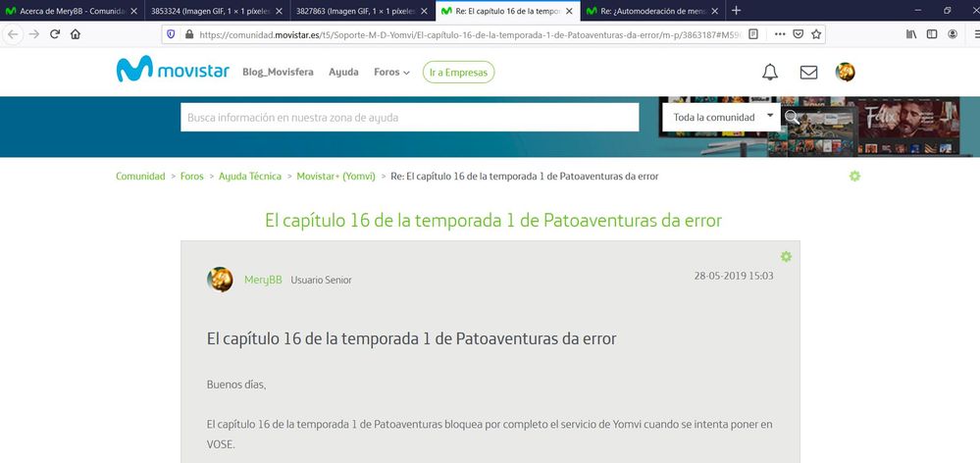The width and height of the screenshot is (980, 463).
Task: Click the Buenos días greeting text
Action: pyautogui.click(x=236, y=385)
